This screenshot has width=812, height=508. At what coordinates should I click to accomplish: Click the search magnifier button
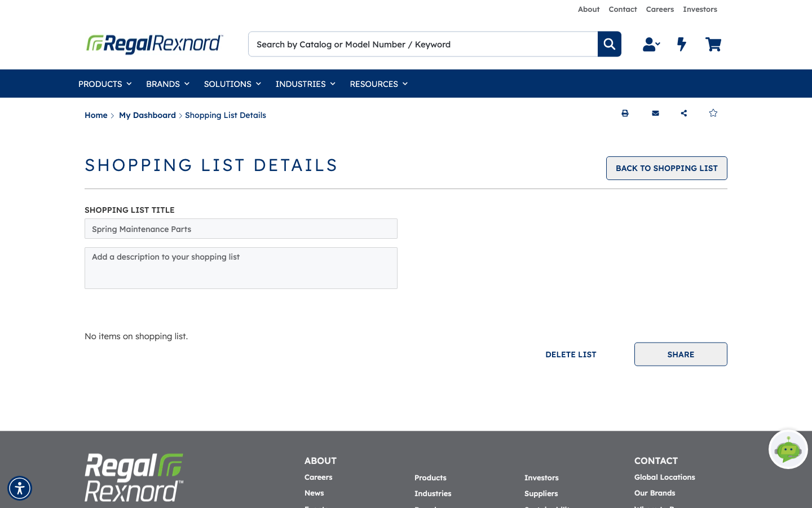(610, 44)
